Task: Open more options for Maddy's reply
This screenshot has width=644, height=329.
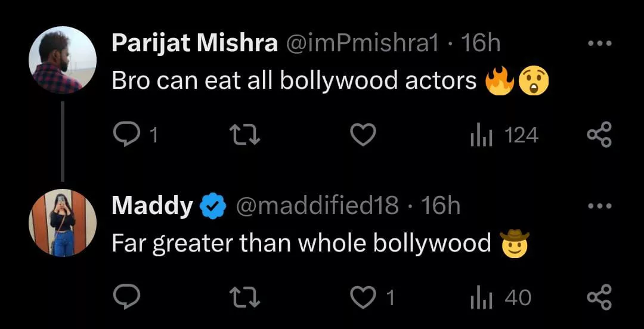Action: click(x=599, y=206)
